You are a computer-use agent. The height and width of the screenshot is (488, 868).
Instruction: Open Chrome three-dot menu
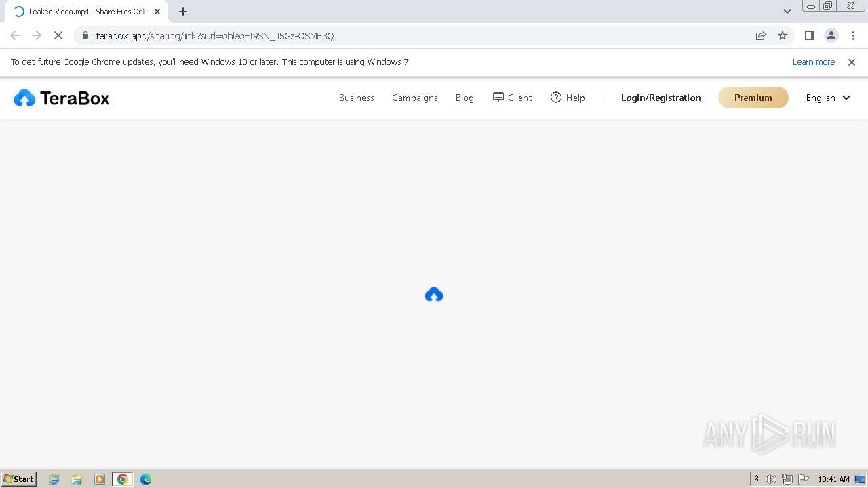[x=852, y=35]
